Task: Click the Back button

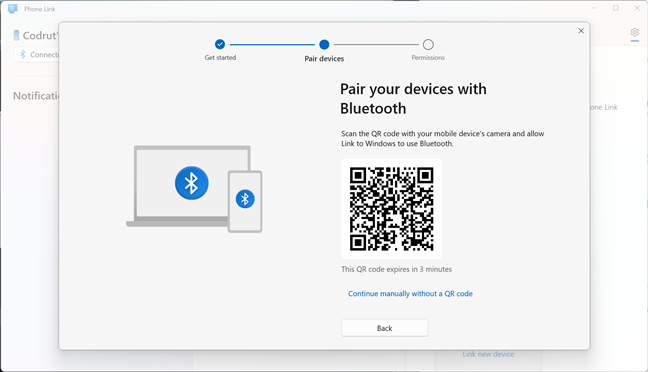Action: coord(384,328)
